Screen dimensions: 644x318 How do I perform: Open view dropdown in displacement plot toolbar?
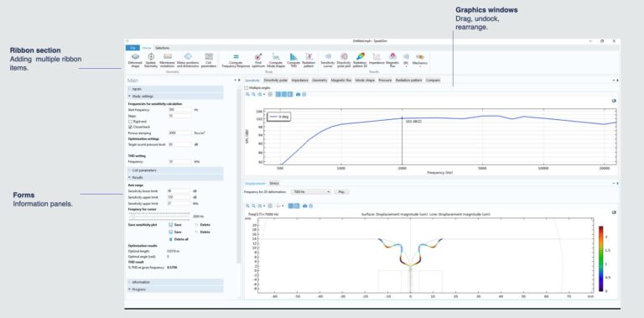(283, 206)
